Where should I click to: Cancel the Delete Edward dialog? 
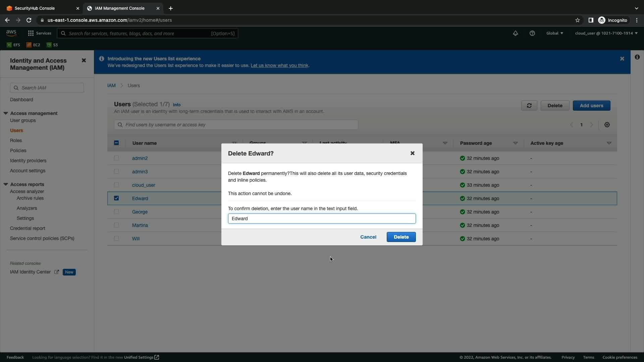coord(368,237)
